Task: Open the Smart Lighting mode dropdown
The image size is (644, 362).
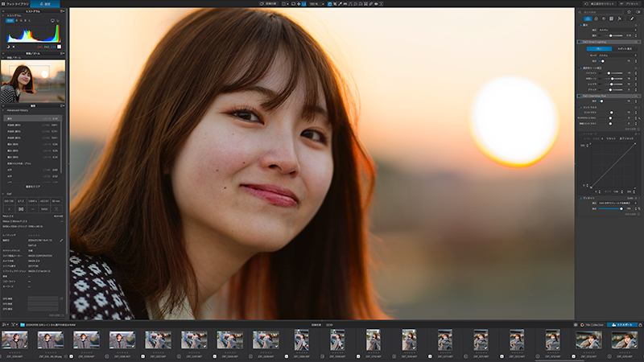Action: point(616,56)
